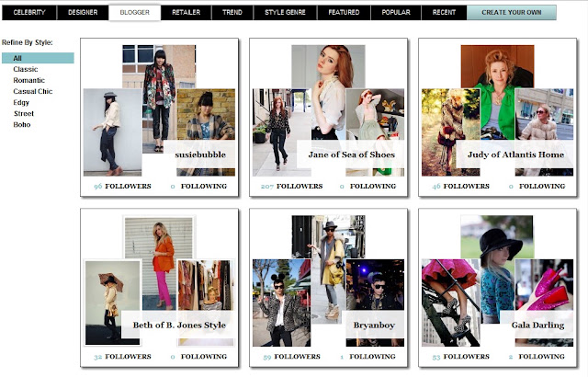The width and height of the screenshot is (588, 377).
Task: Open Jane of Sea of Shoes profile
Action: pyautogui.click(x=351, y=154)
